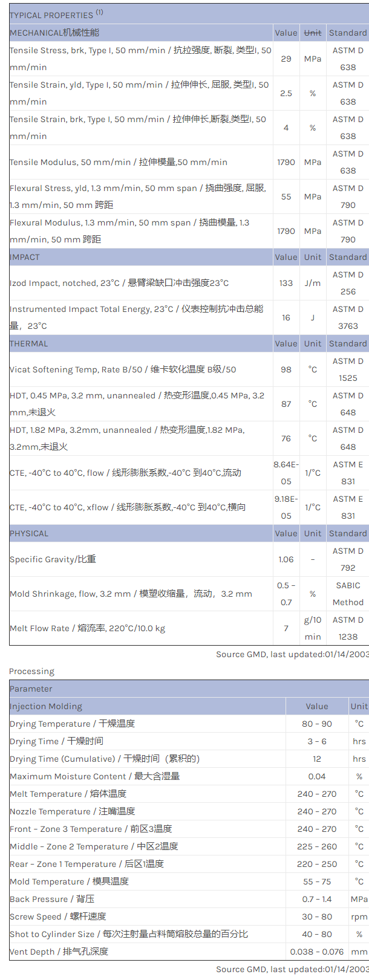Click the Screw Speed rpm unit cell
Image resolution: width=369 pixels, height=980 pixels.
point(359,917)
